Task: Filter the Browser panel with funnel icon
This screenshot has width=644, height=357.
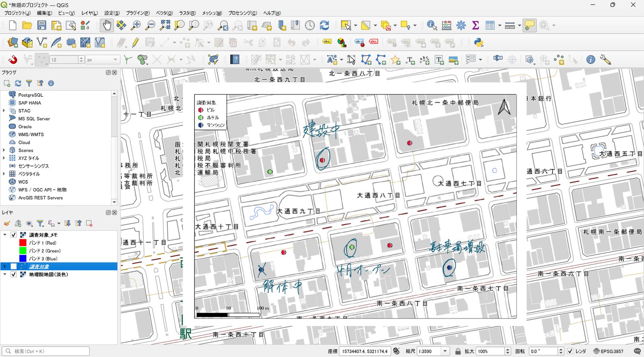Action: point(29,83)
